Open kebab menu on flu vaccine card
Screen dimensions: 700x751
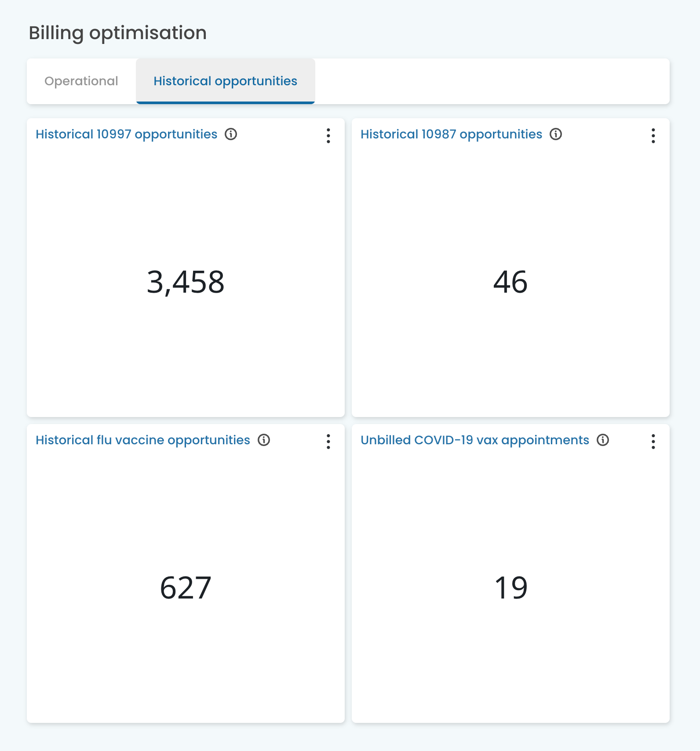coord(328,442)
